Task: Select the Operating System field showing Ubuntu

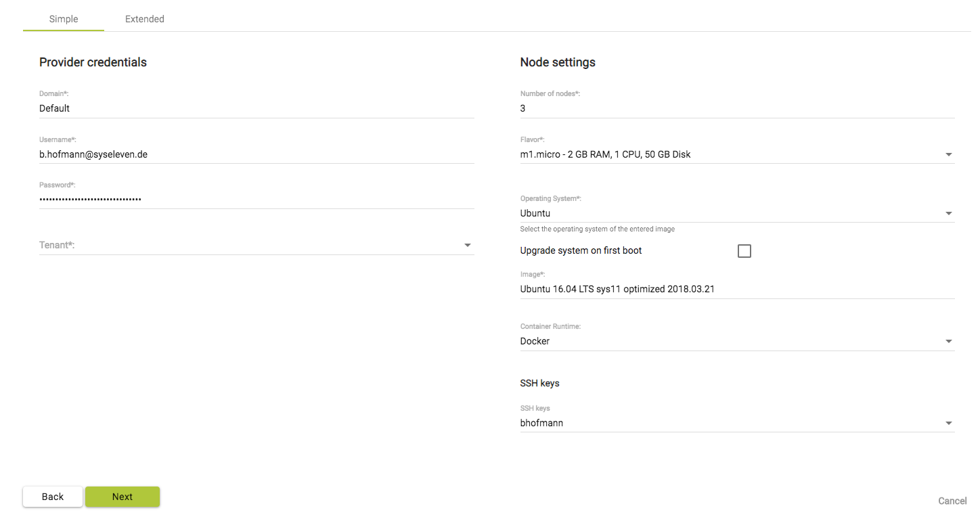Action: (677, 212)
